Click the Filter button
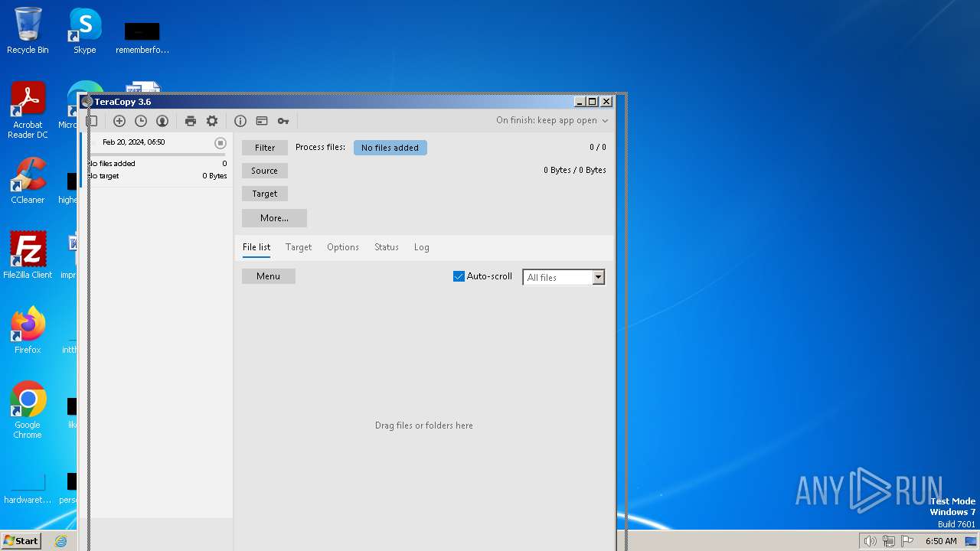This screenshot has width=980, height=551. point(265,148)
